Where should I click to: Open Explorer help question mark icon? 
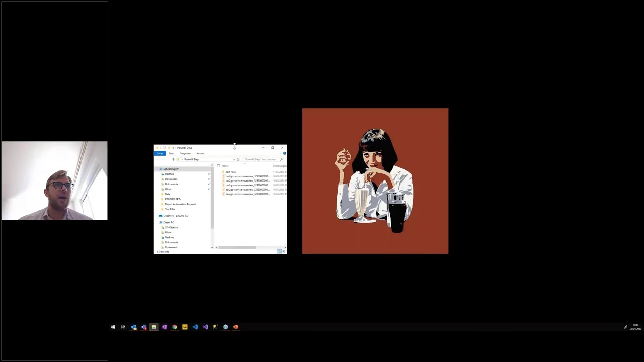pos(285,153)
